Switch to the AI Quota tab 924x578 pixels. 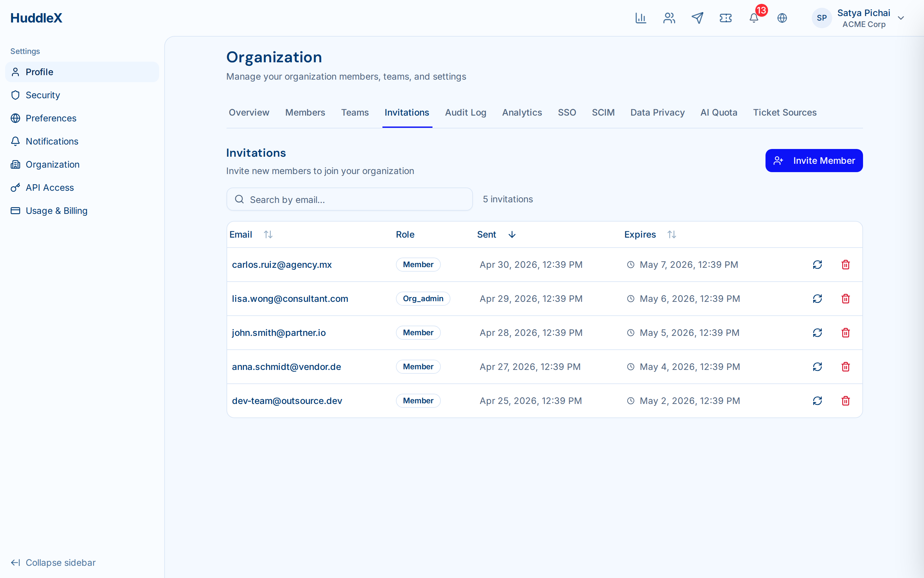pyautogui.click(x=719, y=112)
